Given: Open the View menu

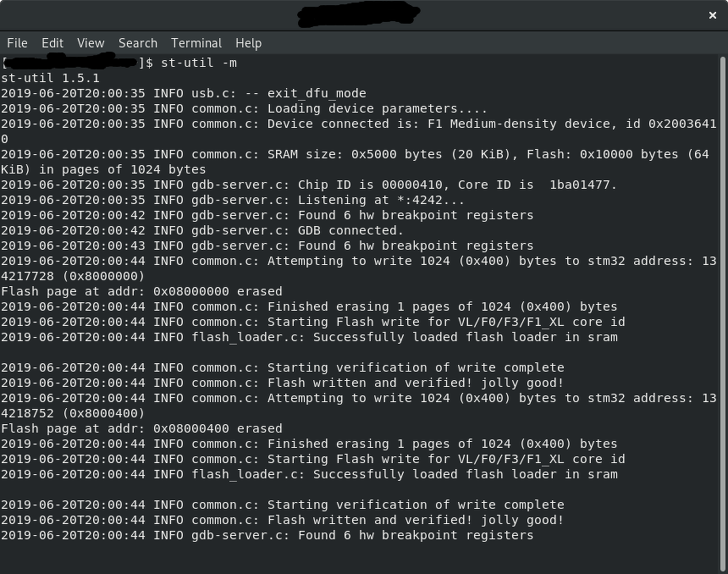Looking at the screenshot, I should (x=91, y=43).
